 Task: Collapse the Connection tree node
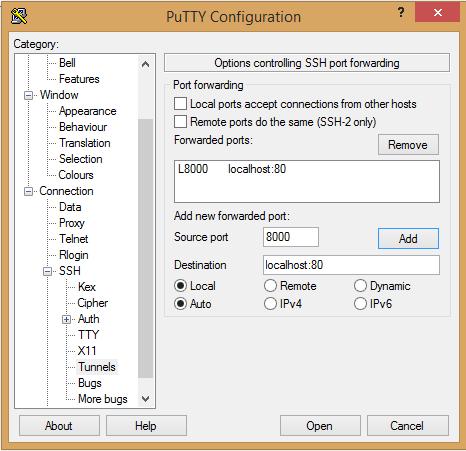pos(29,191)
